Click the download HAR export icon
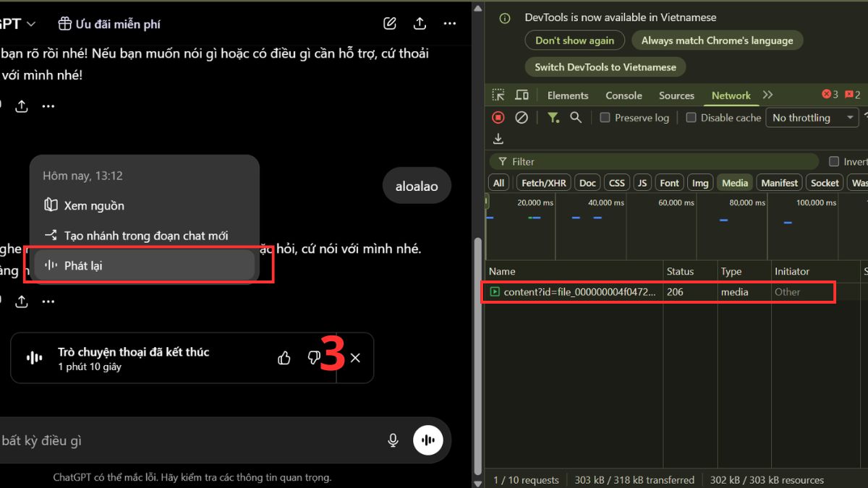Image resolution: width=868 pixels, height=488 pixels. tap(498, 139)
